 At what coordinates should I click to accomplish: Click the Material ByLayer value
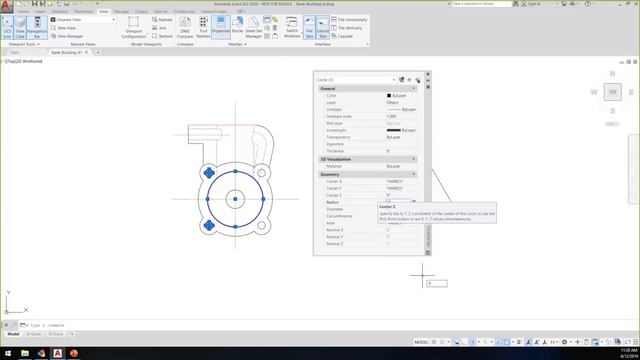click(x=393, y=167)
